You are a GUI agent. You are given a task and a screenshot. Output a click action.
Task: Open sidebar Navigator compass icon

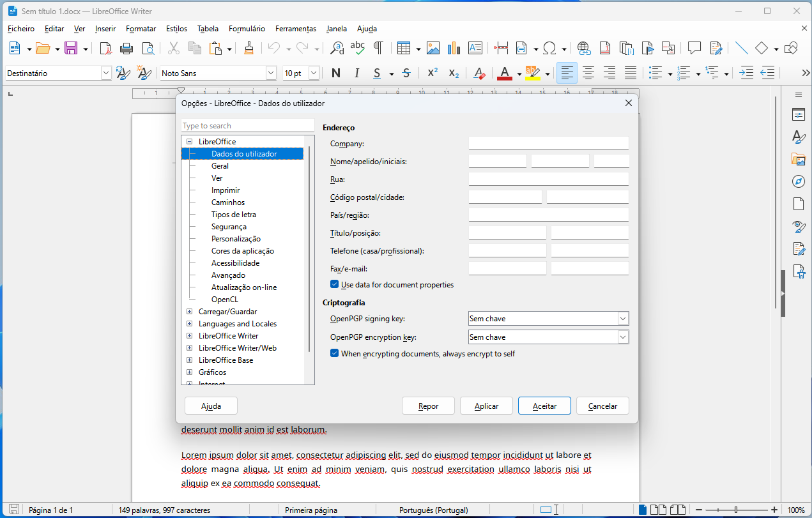[x=799, y=181]
